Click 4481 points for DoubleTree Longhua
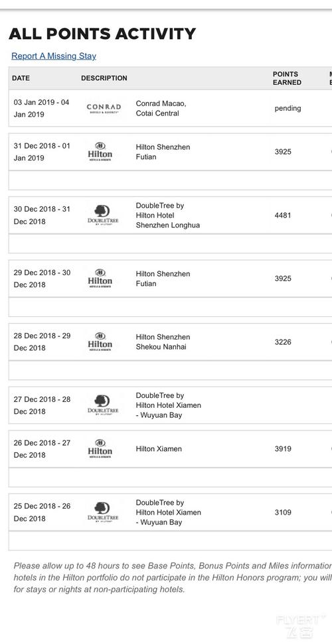The width and height of the screenshot is (332, 644). pyautogui.click(x=283, y=215)
